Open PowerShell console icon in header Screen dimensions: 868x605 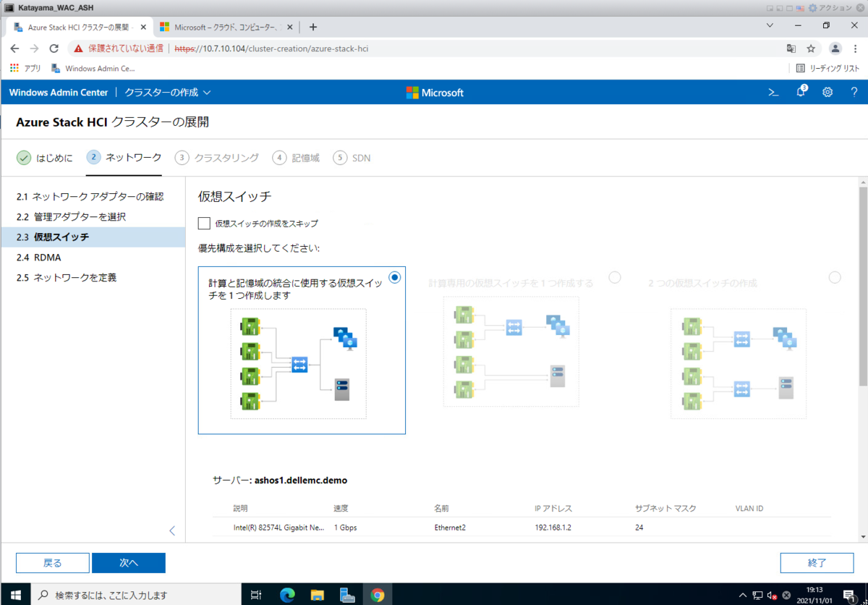coord(773,93)
